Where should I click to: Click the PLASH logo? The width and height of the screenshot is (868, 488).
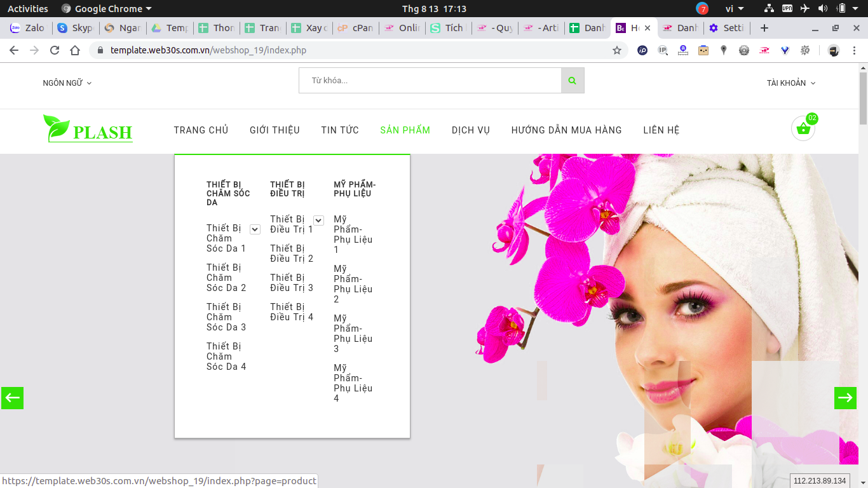(x=88, y=129)
